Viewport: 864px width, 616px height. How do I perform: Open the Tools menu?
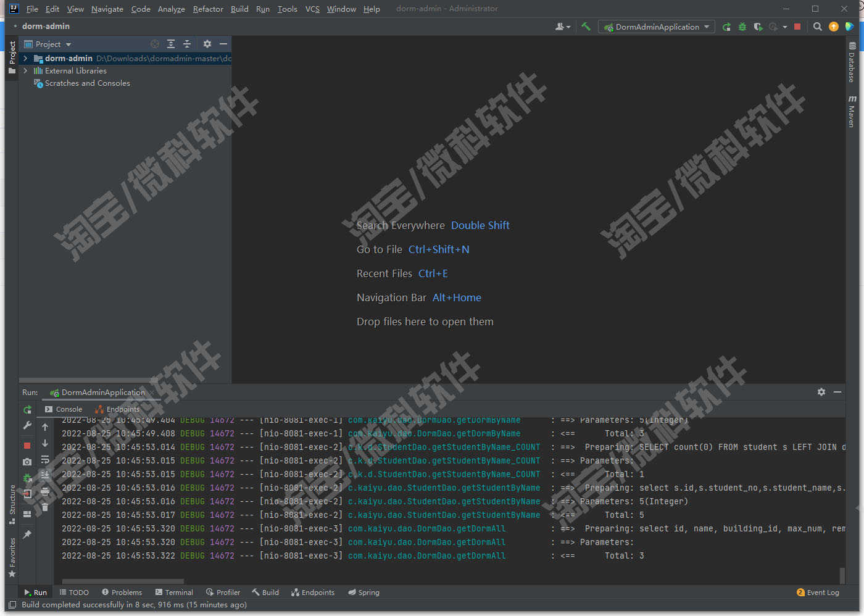[x=287, y=9]
